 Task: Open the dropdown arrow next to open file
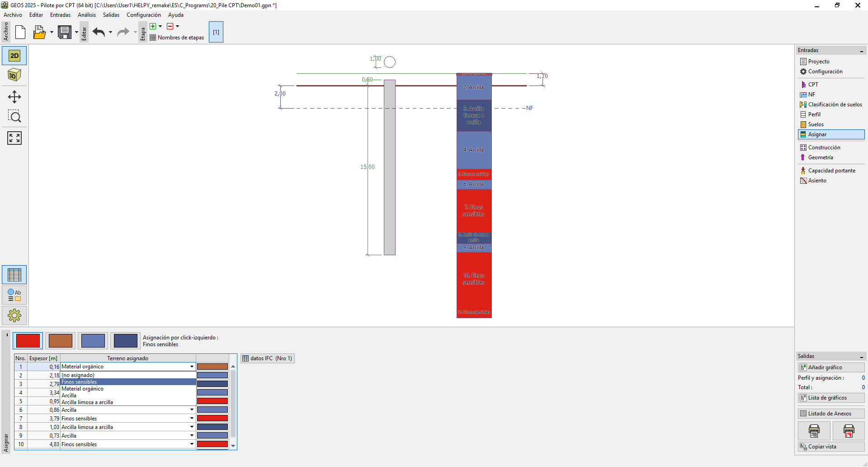52,32
